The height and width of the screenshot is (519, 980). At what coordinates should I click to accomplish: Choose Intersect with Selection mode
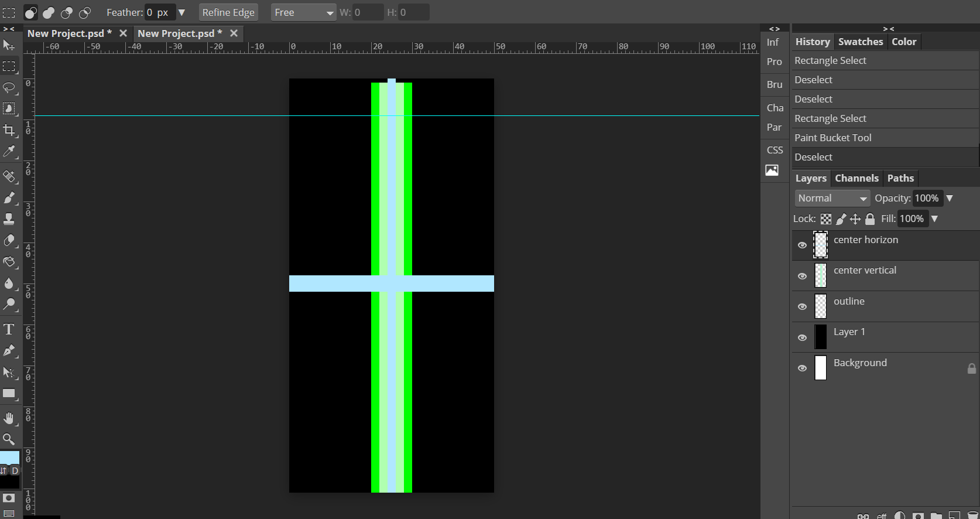[x=85, y=12]
